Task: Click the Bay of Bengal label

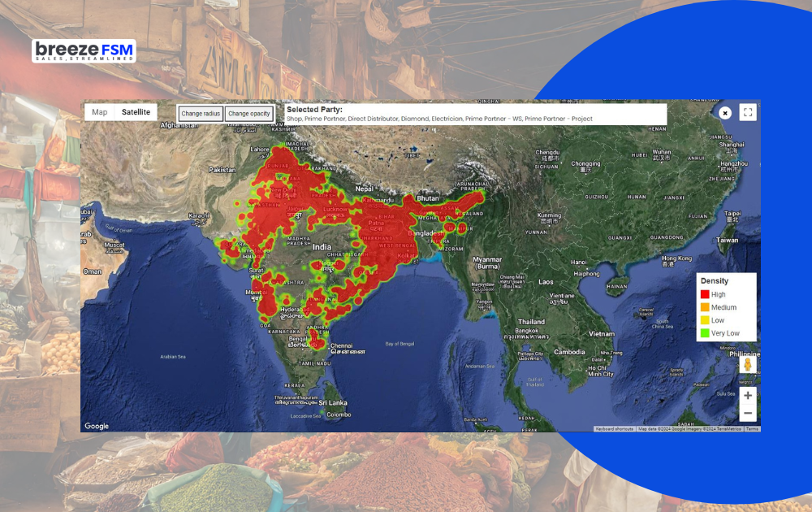Action: (x=400, y=344)
